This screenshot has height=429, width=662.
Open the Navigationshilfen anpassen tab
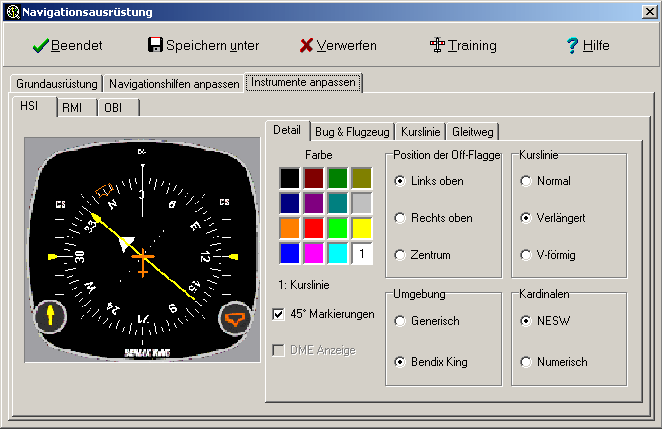point(174,84)
